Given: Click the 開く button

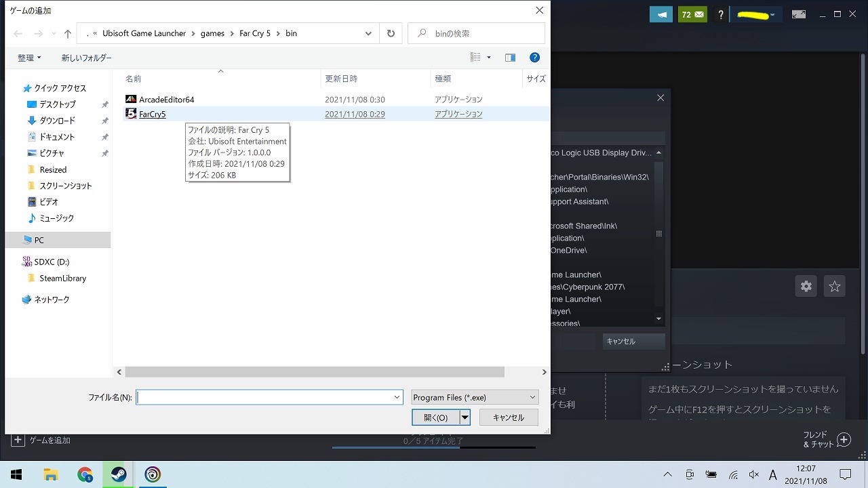Looking at the screenshot, I should (435, 418).
